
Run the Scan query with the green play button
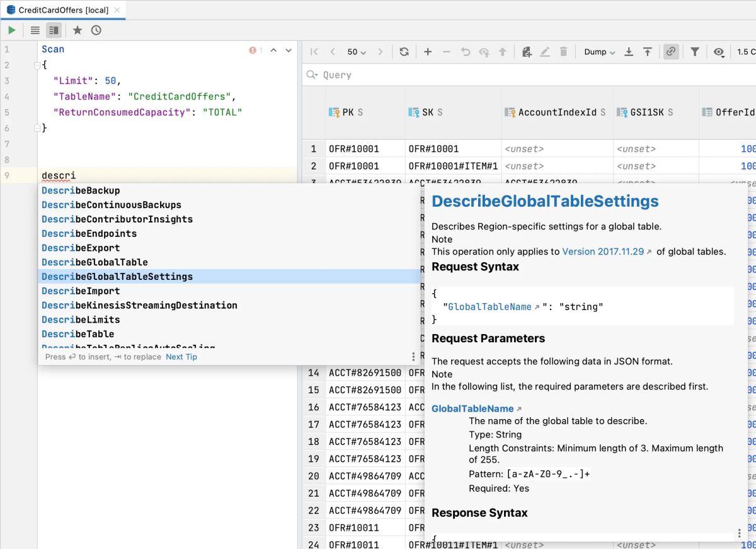[12, 30]
